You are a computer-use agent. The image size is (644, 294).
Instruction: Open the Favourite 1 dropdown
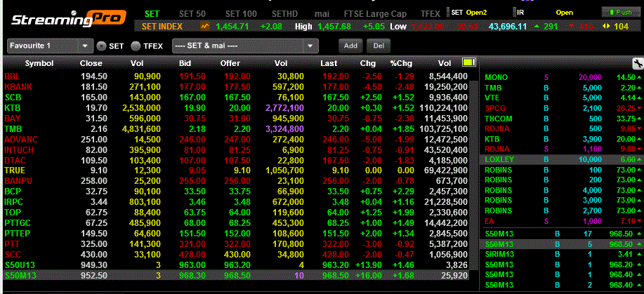[x=50, y=46]
